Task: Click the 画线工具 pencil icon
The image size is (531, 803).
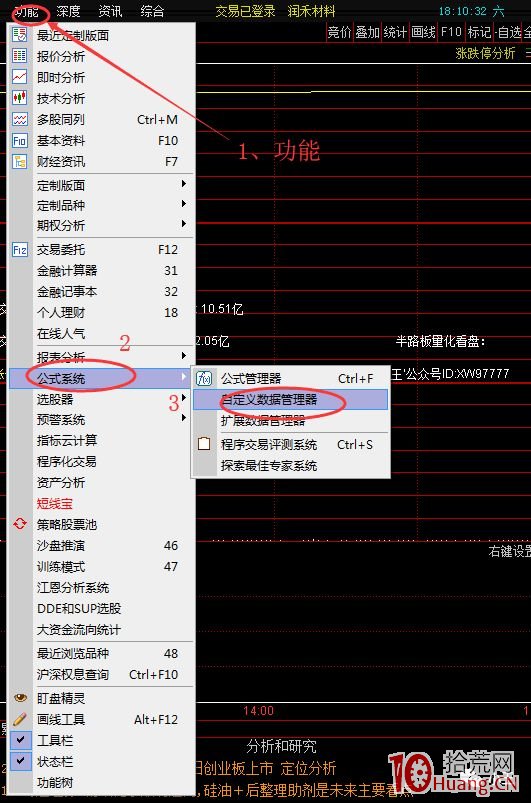Action: [19, 719]
